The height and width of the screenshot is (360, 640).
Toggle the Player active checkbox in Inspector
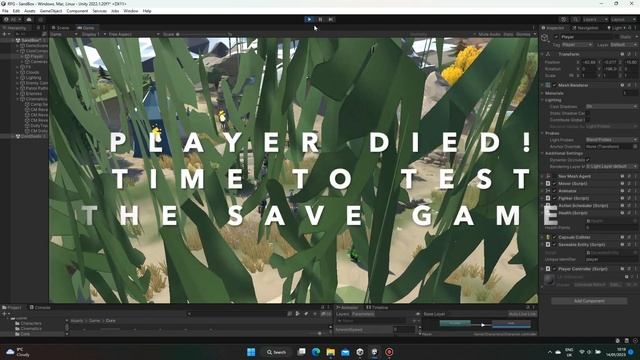[556, 37]
